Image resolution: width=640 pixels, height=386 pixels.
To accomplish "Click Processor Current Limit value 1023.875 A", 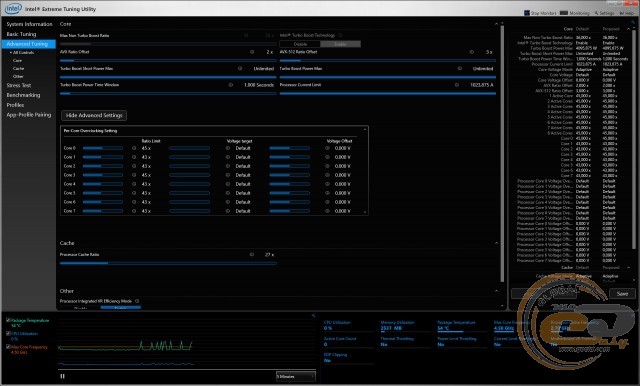I will [482, 85].
